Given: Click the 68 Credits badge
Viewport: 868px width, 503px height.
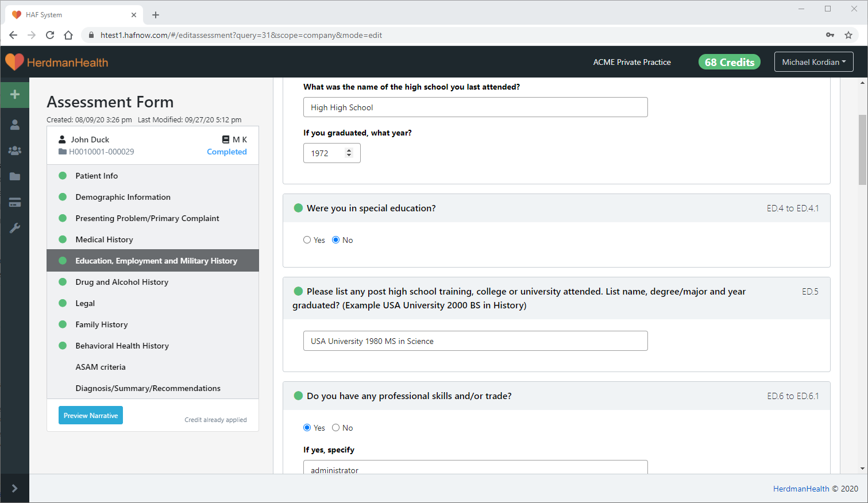Looking at the screenshot, I should click(x=729, y=62).
